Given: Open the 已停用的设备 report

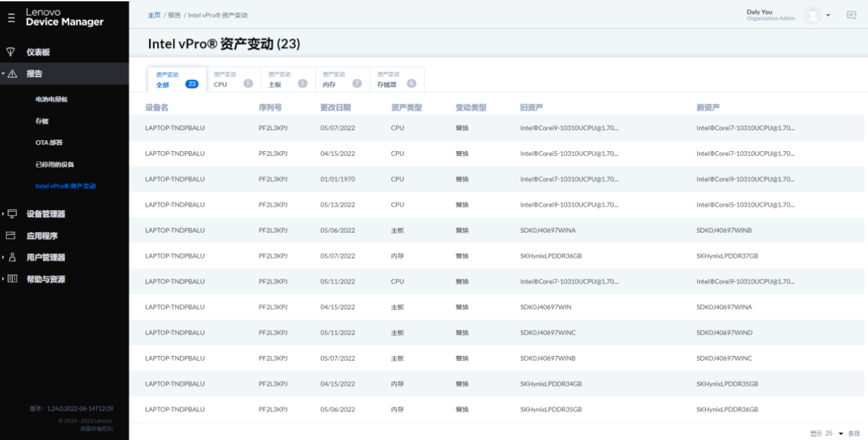Looking at the screenshot, I should tap(55, 164).
